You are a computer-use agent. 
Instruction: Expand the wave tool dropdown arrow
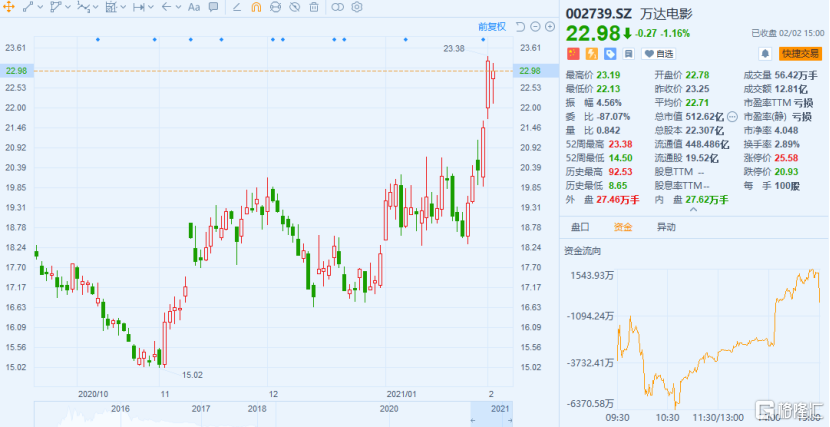pyautogui.click(x=95, y=7)
